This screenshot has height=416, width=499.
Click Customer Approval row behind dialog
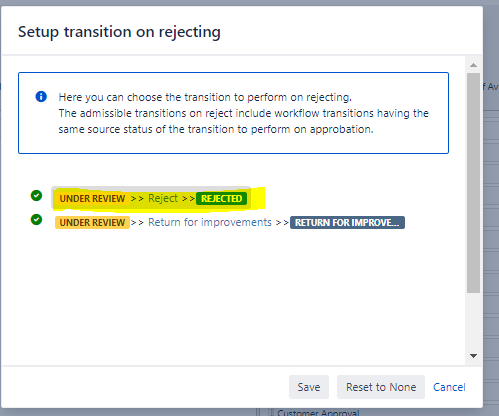click(x=318, y=413)
